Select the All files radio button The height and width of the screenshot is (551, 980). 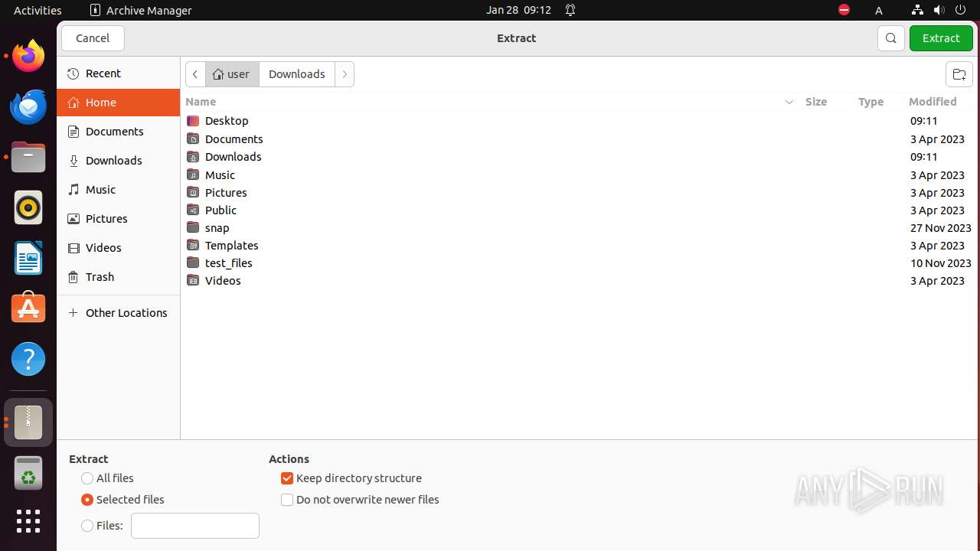click(x=87, y=478)
